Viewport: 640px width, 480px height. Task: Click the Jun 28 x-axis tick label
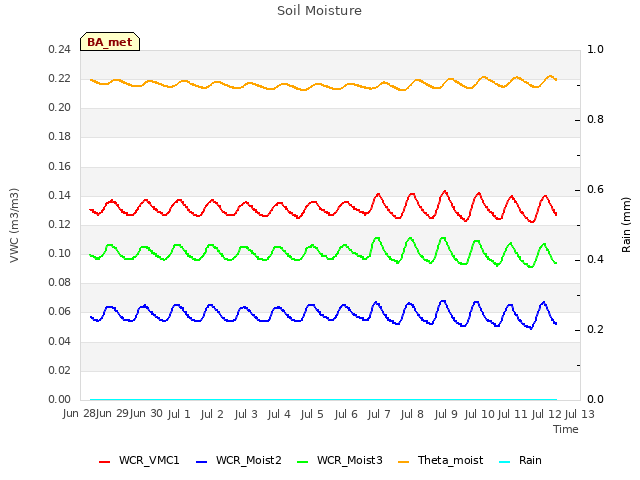coord(79,413)
